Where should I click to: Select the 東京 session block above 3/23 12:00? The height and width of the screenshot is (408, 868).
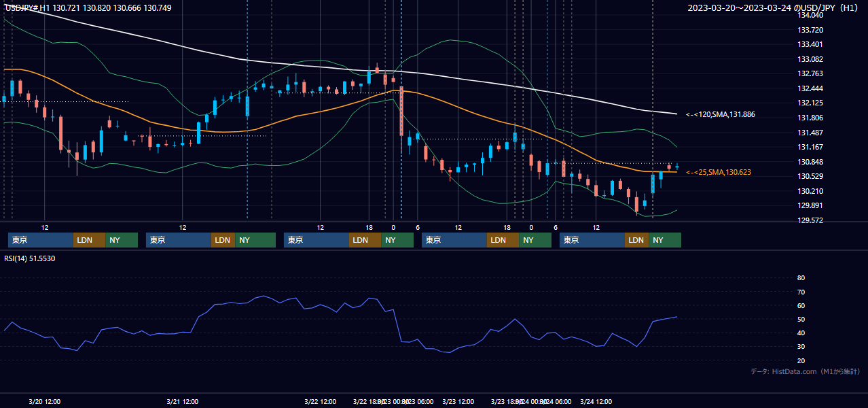pos(454,240)
